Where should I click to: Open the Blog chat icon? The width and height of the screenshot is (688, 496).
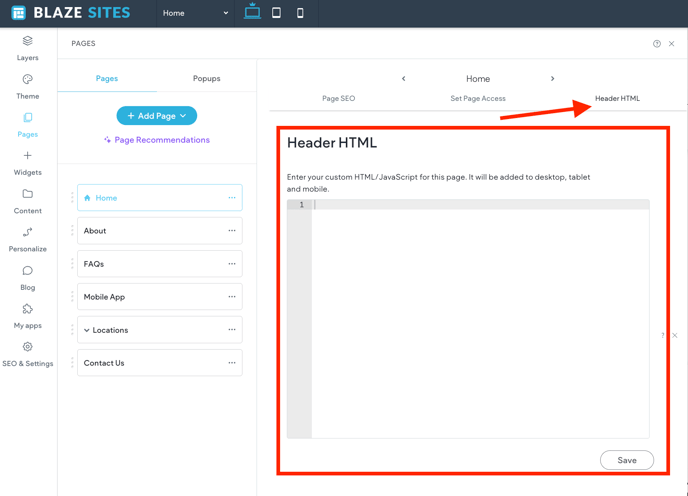point(27,271)
